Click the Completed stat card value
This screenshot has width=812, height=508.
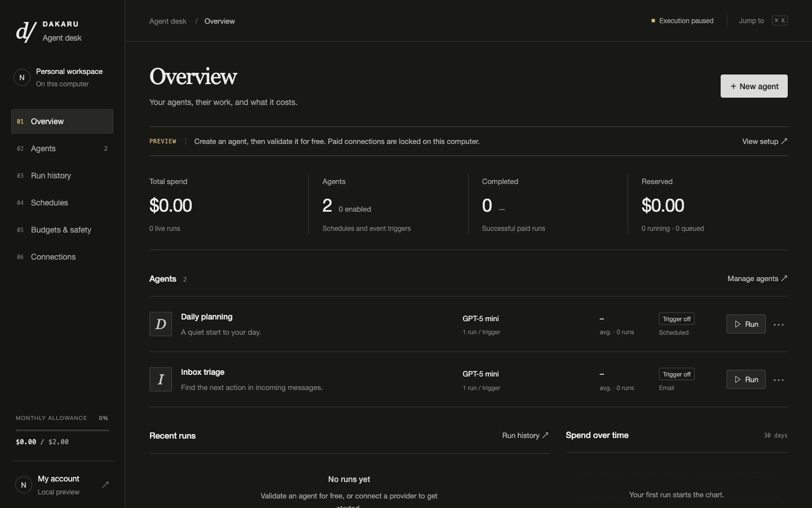487,205
